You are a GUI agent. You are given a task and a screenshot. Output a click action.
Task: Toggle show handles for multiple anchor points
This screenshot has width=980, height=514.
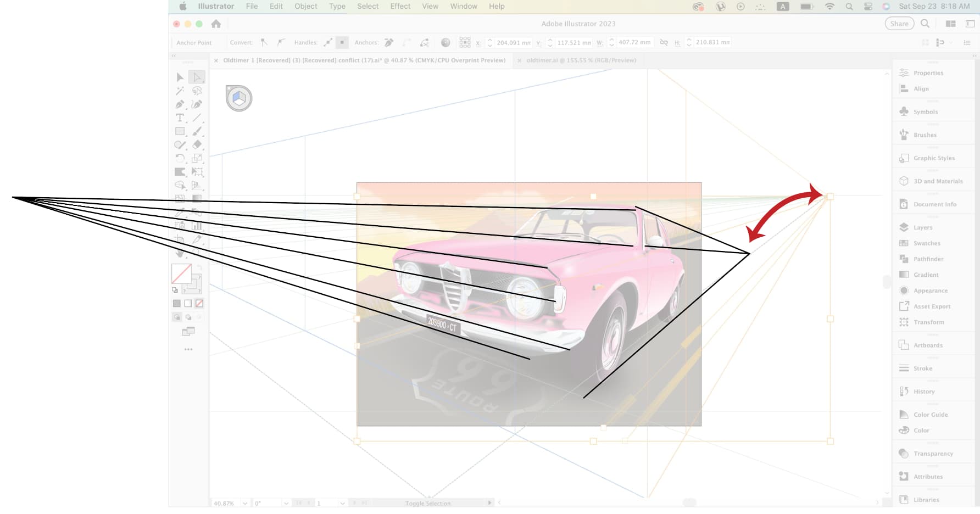coord(328,42)
